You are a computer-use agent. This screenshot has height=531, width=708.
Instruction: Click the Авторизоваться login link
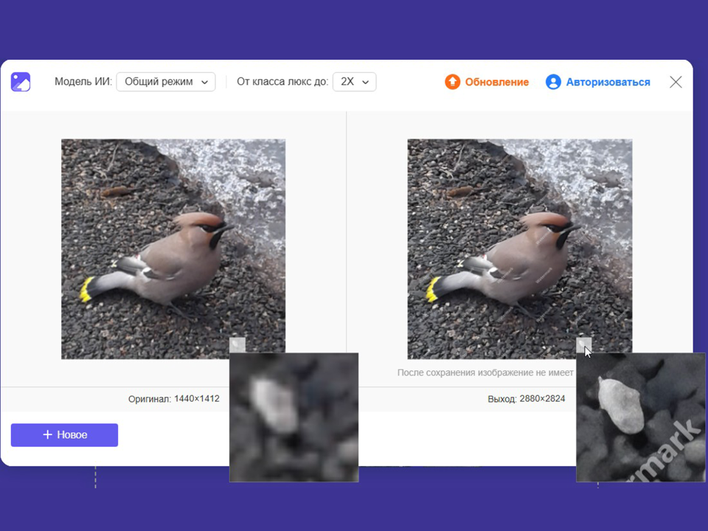coord(608,82)
